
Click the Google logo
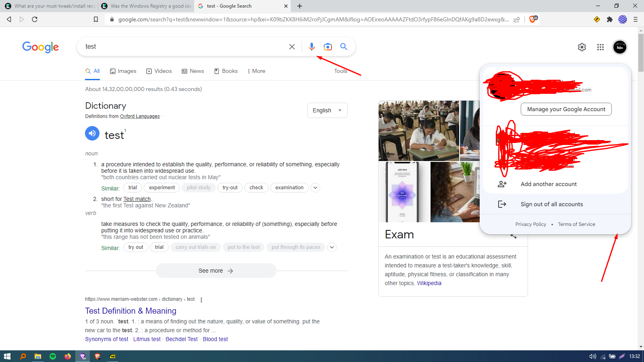40,47
